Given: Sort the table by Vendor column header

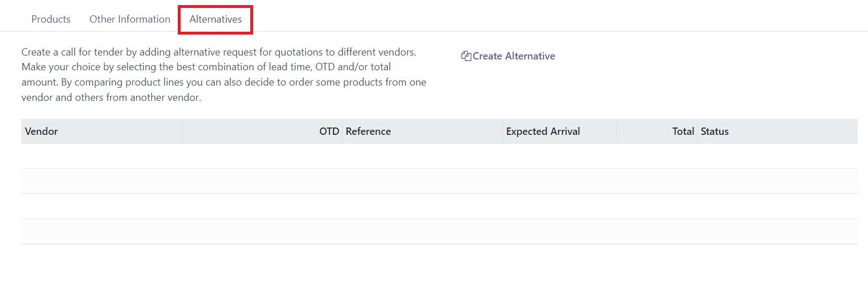Looking at the screenshot, I should tap(101, 131).
